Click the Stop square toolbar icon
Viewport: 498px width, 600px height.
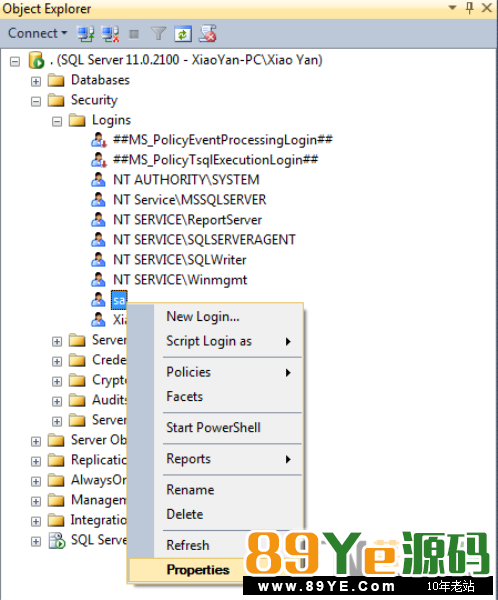(x=134, y=34)
